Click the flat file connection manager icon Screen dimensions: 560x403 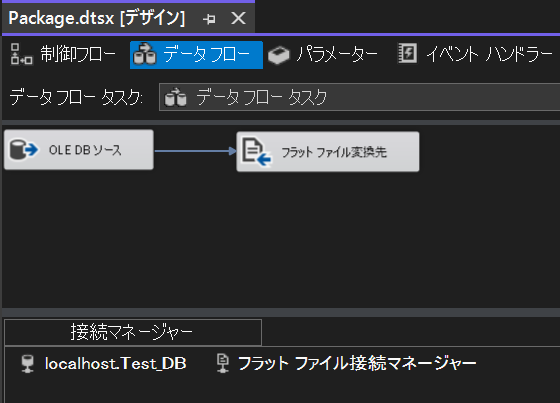(223, 363)
